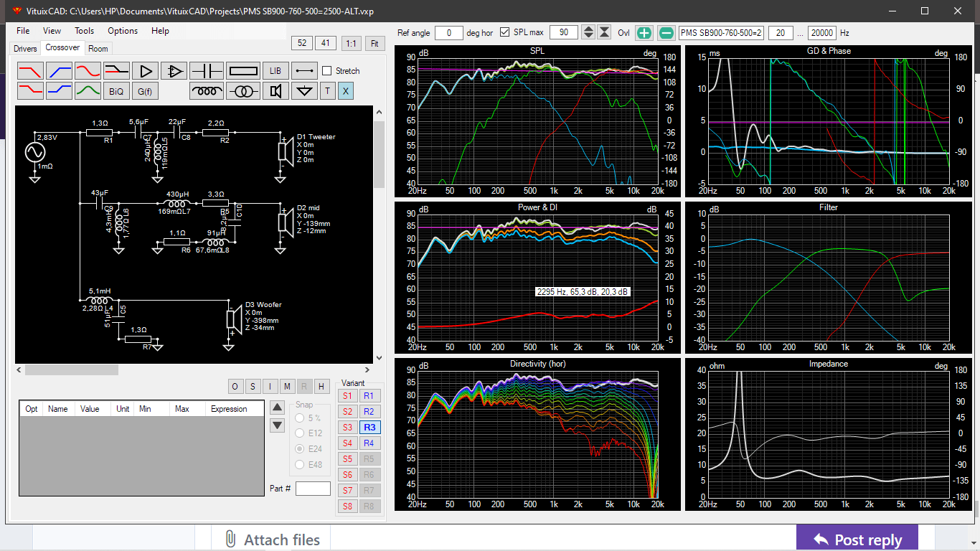
Task: Insert the transformer symbol
Action: point(243,91)
